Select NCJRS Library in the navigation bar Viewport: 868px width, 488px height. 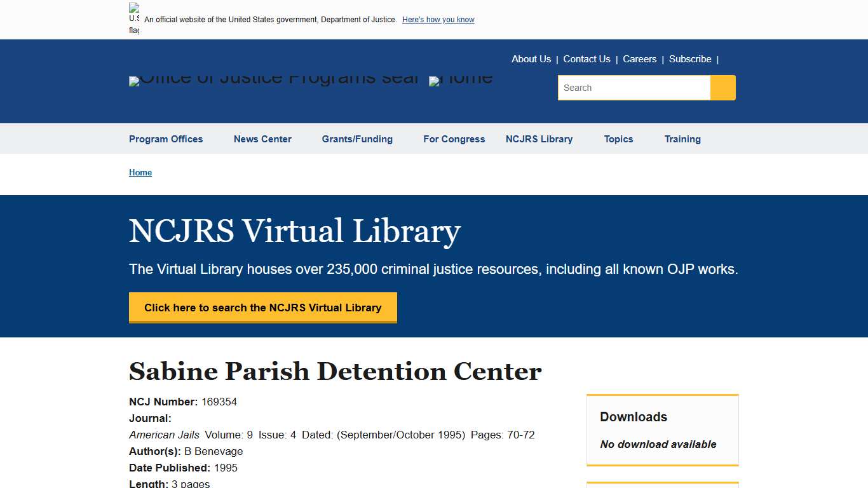click(539, 139)
